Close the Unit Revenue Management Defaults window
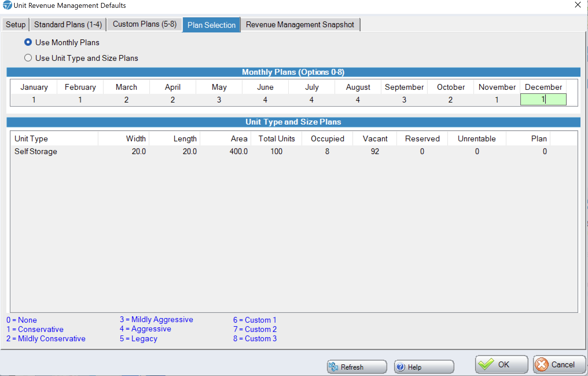This screenshot has height=376, width=588. point(578,5)
